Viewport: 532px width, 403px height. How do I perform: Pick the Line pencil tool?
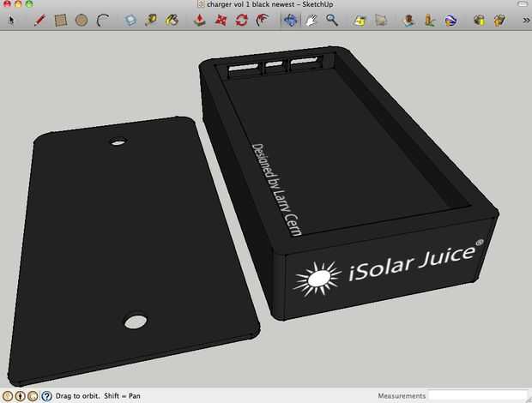click(39, 21)
